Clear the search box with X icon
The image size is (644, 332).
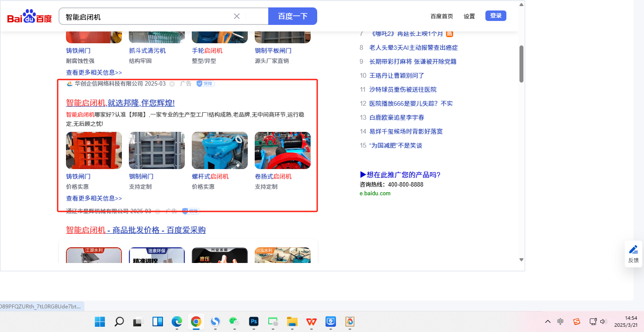pos(237,16)
